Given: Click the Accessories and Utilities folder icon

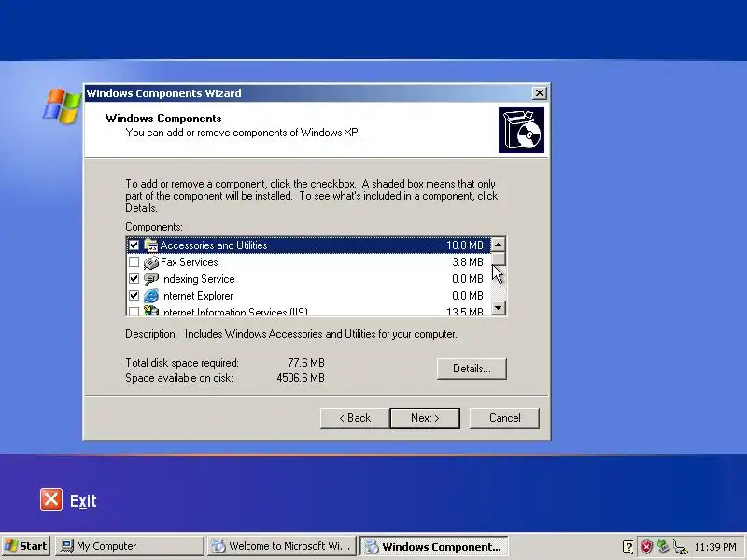Looking at the screenshot, I should click(150, 245).
